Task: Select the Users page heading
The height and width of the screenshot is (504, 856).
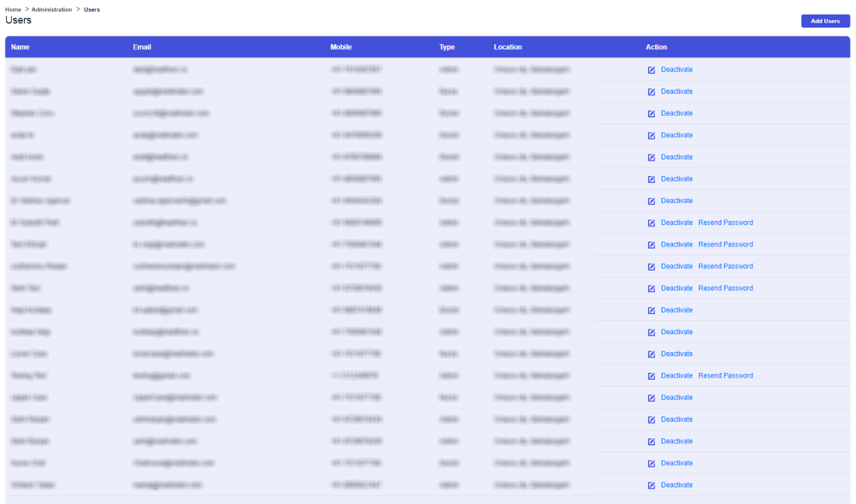Action: 19,21
